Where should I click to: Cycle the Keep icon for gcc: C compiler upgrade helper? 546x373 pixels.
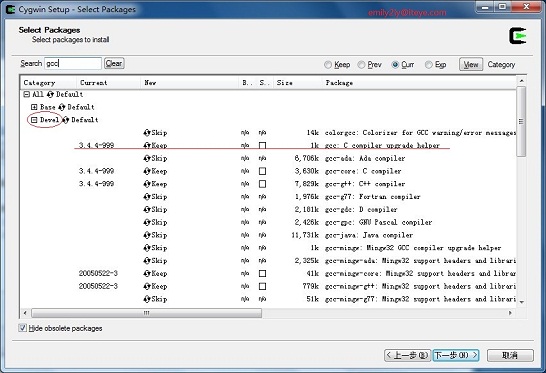147,146
